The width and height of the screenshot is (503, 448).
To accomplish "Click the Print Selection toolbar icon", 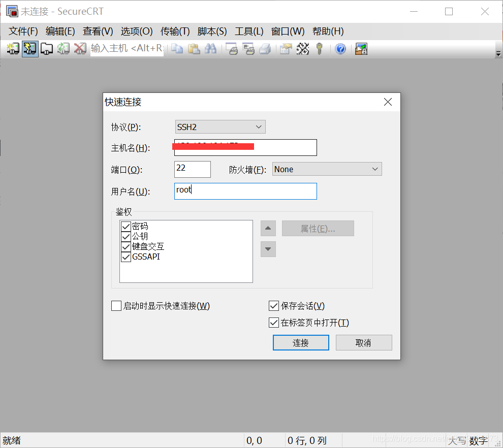I will pyautogui.click(x=248, y=49).
